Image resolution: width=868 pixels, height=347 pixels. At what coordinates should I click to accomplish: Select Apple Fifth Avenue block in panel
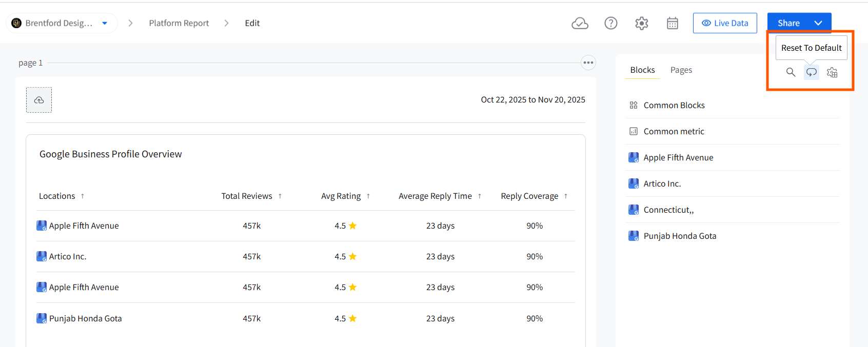point(733,157)
